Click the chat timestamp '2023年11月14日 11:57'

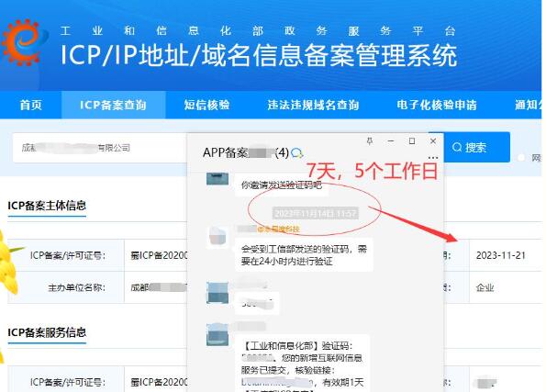coord(315,214)
